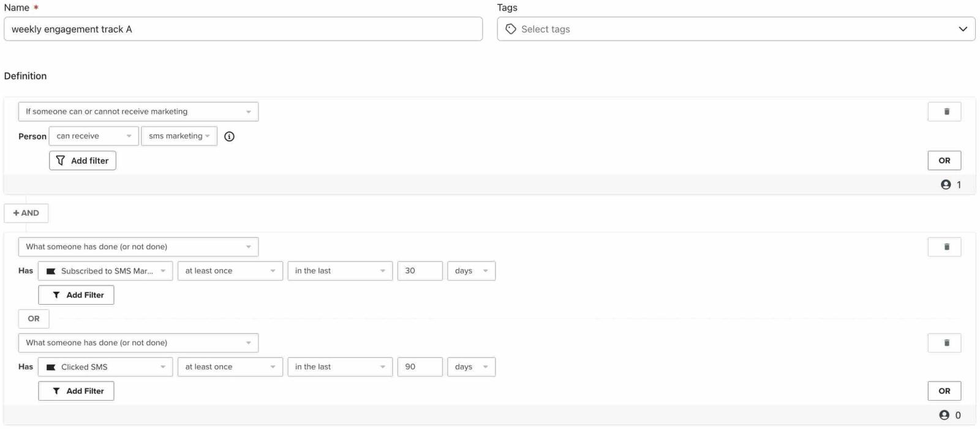Open 'at least once' dropdown for Clicked SMS row
Image resolution: width=980 pixels, height=429 pixels.
click(230, 367)
